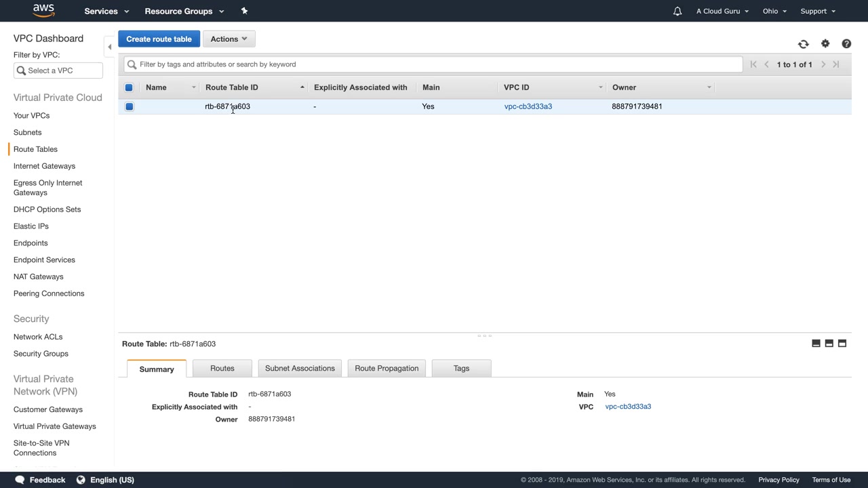Sort by Route Table ID column header
The image size is (868, 488).
(232, 87)
